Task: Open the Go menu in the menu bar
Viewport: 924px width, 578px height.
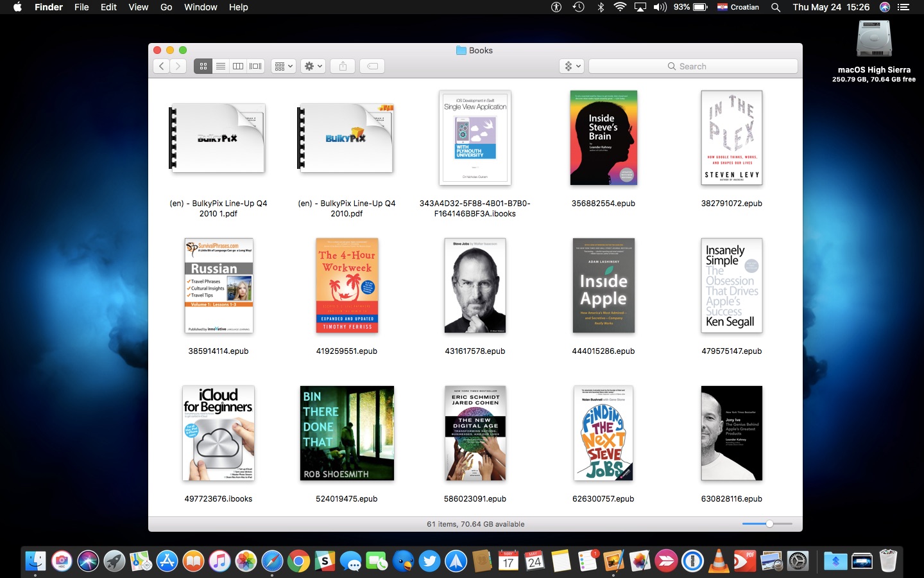Action: click(166, 7)
